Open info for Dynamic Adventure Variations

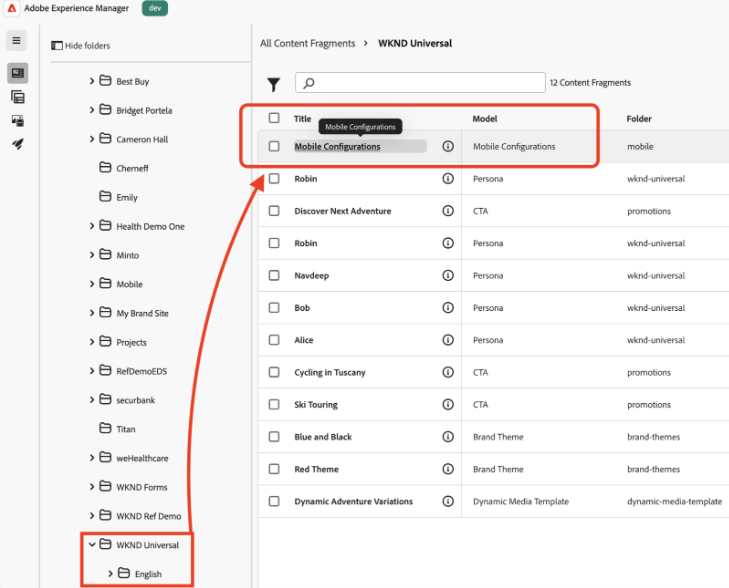point(448,501)
